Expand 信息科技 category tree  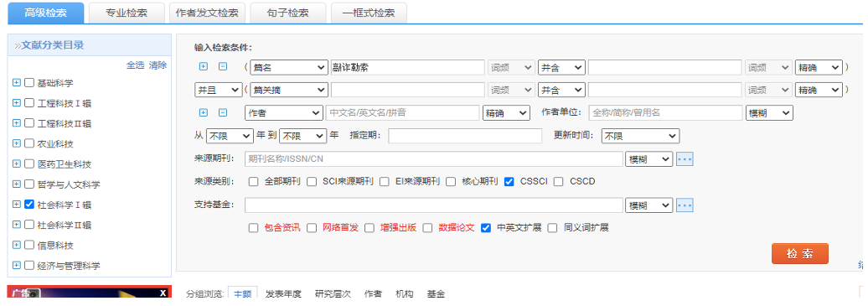point(16,245)
